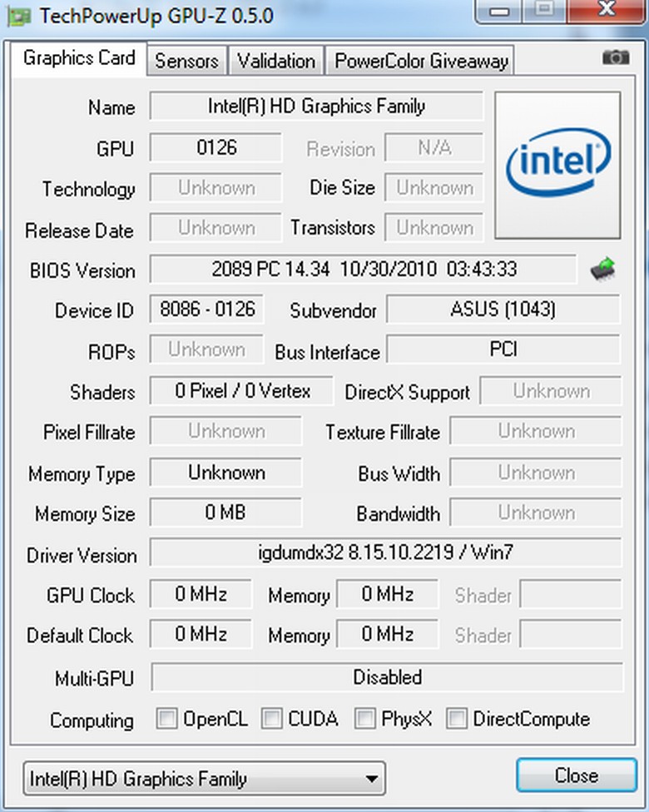Click the BIOS Version text field

tap(364, 270)
